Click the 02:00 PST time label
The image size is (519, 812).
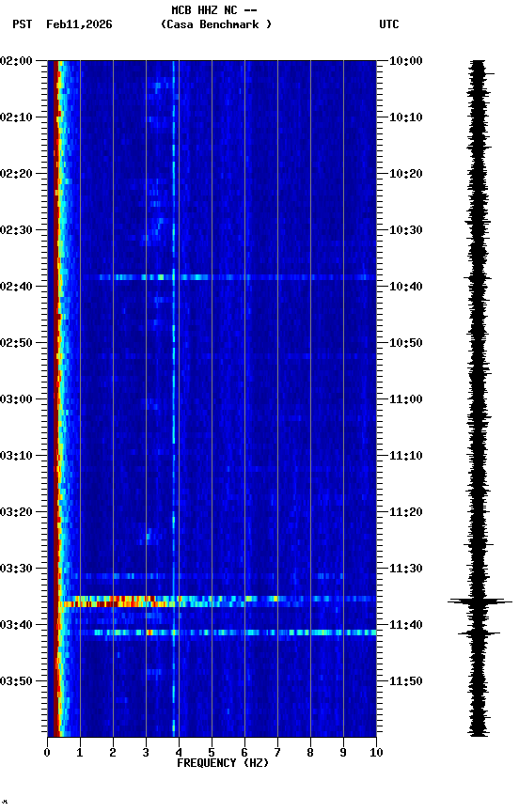coord(16,61)
